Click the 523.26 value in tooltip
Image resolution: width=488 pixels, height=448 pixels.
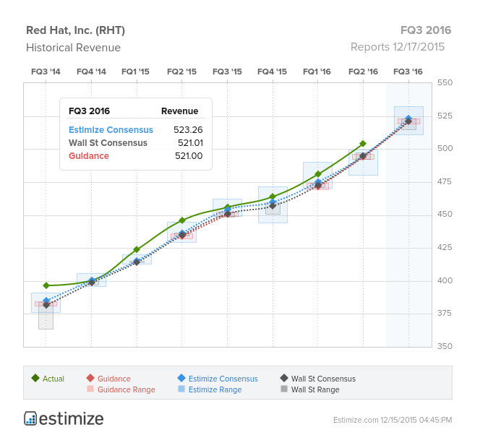(x=188, y=130)
